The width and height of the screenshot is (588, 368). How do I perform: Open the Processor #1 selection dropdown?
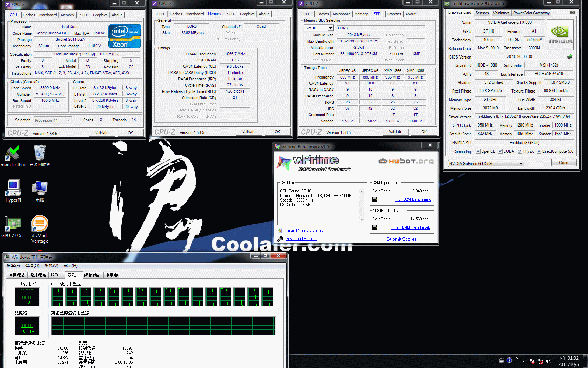[52, 120]
